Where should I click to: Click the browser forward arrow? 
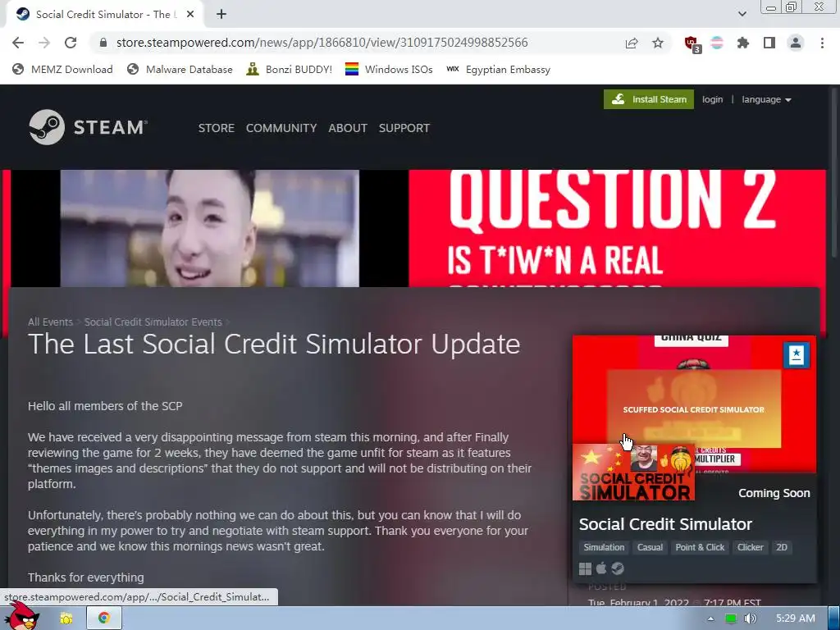click(x=44, y=43)
